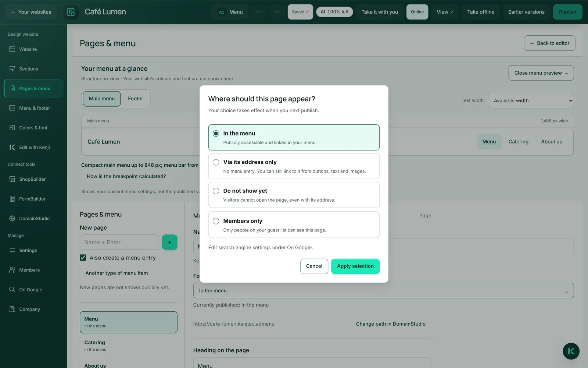The width and height of the screenshot is (588, 368).
Task: Confirm with Apply selection button
Action: click(x=355, y=266)
